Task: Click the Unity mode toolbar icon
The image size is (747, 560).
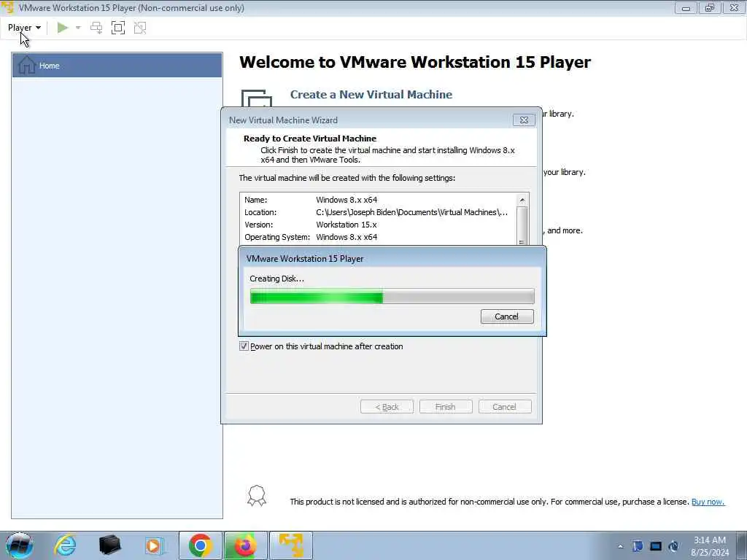Action: (x=140, y=28)
